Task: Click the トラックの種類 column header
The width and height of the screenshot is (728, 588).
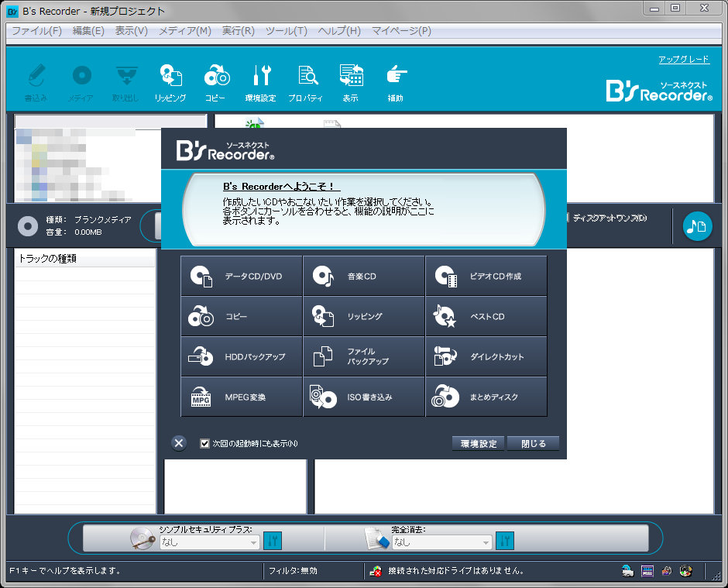Action: pyautogui.click(x=85, y=258)
